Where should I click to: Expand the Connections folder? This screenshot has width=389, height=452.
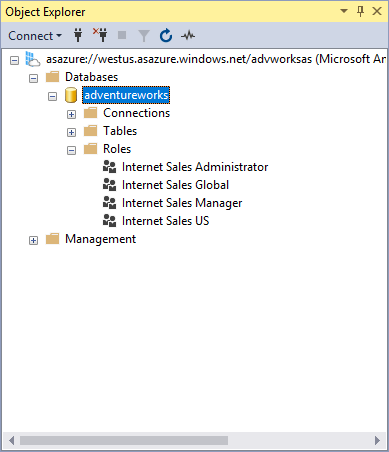71,115
